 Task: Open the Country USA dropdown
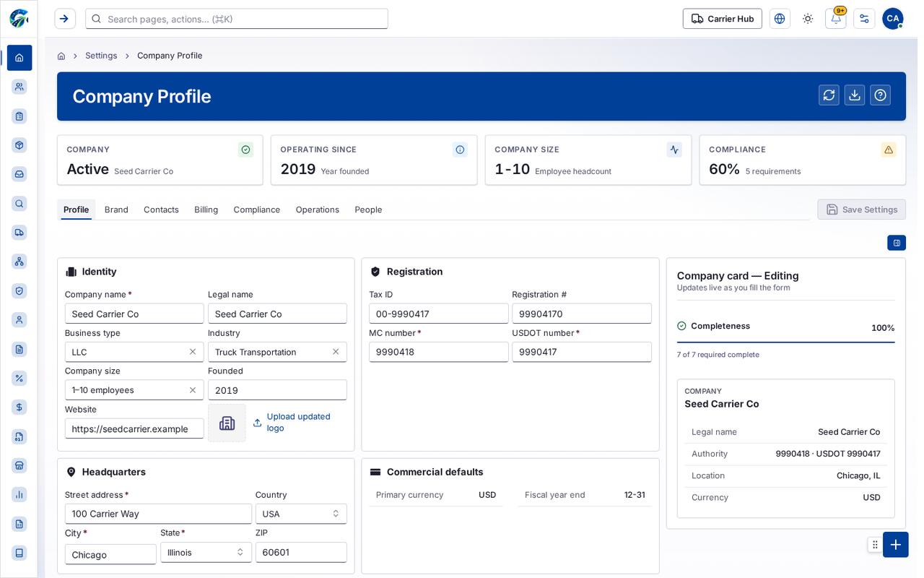(x=301, y=514)
